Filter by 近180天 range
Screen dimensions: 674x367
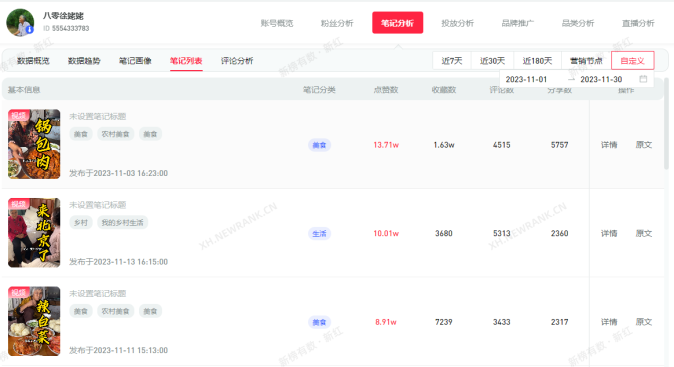tap(537, 61)
